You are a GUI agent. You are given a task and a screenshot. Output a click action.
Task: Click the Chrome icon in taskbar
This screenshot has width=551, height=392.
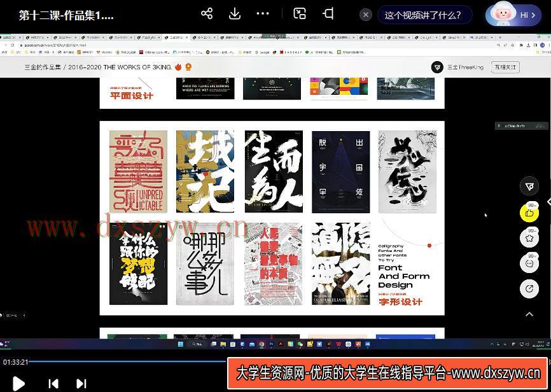(262, 344)
